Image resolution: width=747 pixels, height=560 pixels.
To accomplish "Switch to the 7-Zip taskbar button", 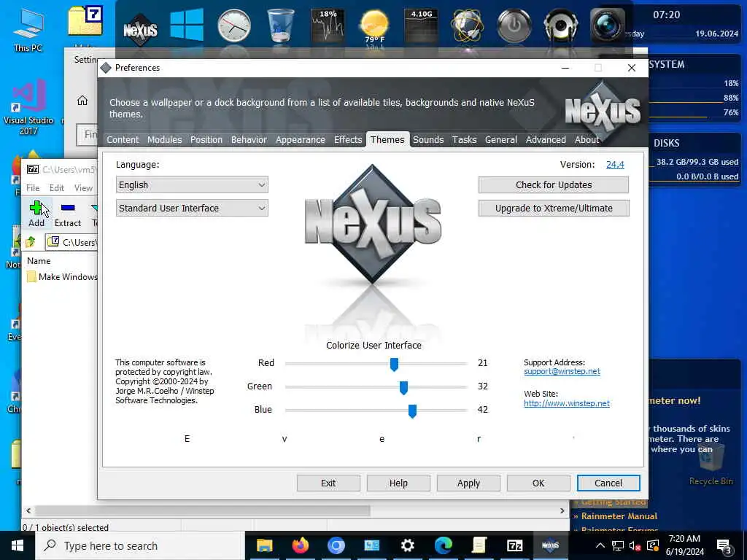I will [515, 545].
